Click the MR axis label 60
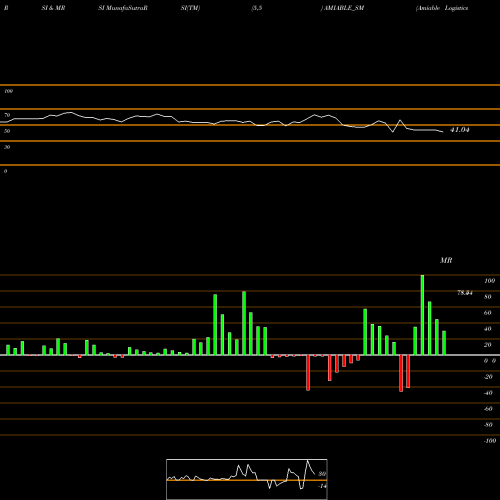The height and width of the screenshot is (500, 500). click(488, 313)
